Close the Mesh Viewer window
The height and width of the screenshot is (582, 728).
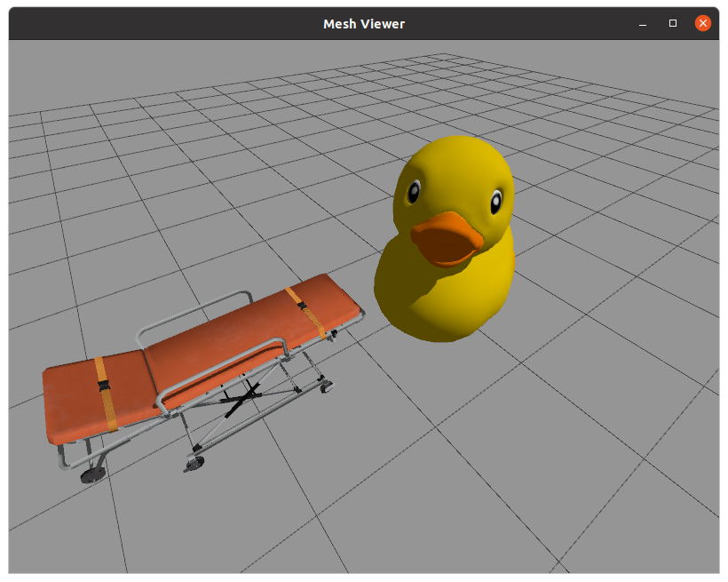[702, 23]
